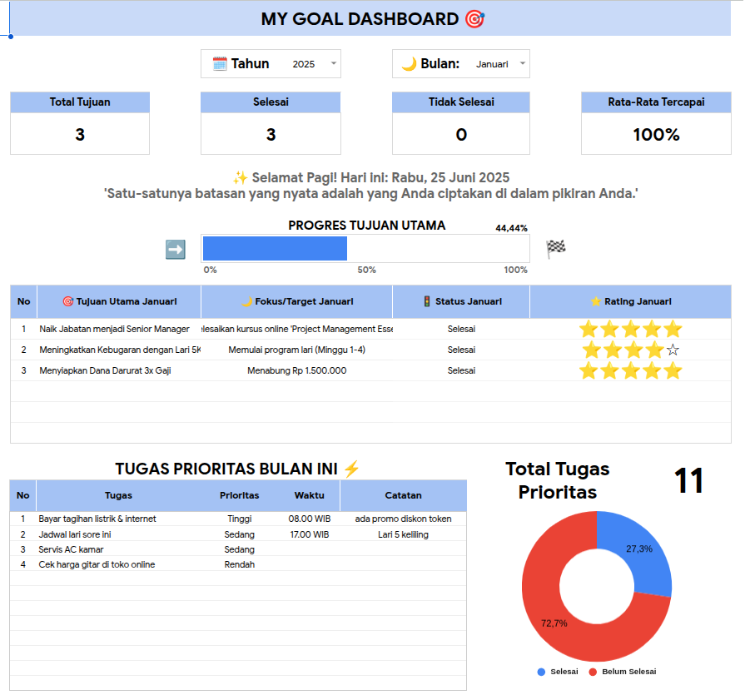The image size is (745, 700).
Task: Select the checkered flag at progress bar end
Action: pos(555,246)
